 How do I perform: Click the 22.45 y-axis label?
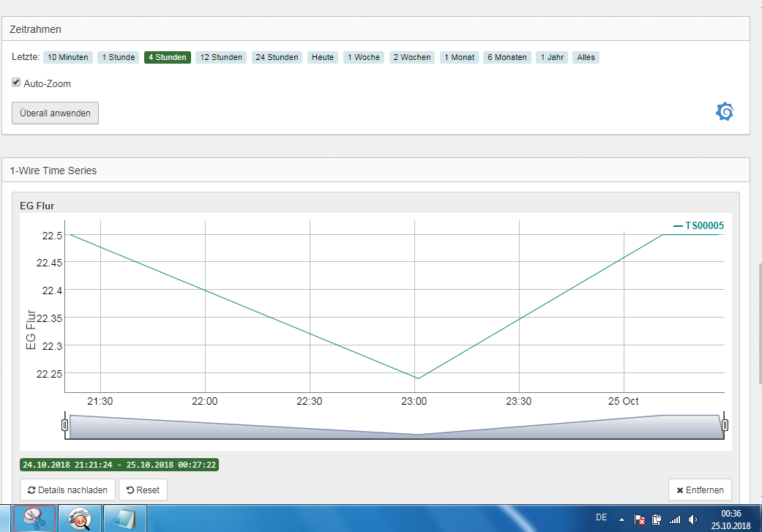click(x=50, y=263)
